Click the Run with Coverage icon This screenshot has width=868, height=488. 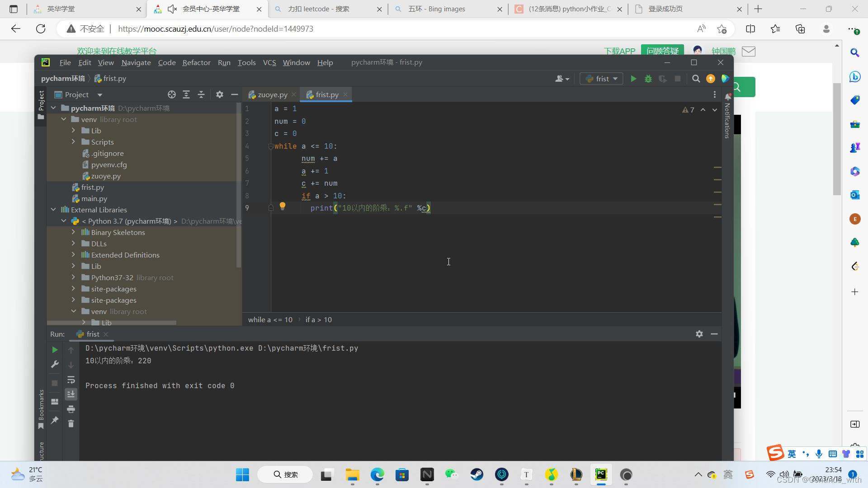click(663, 79)
